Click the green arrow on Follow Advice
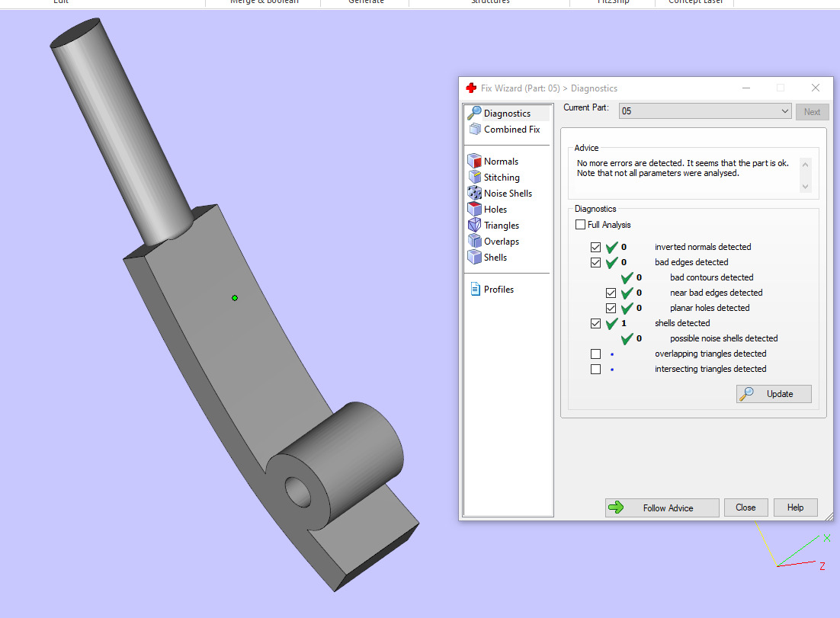This screenshot has height=618, width=840. [616, 508]
